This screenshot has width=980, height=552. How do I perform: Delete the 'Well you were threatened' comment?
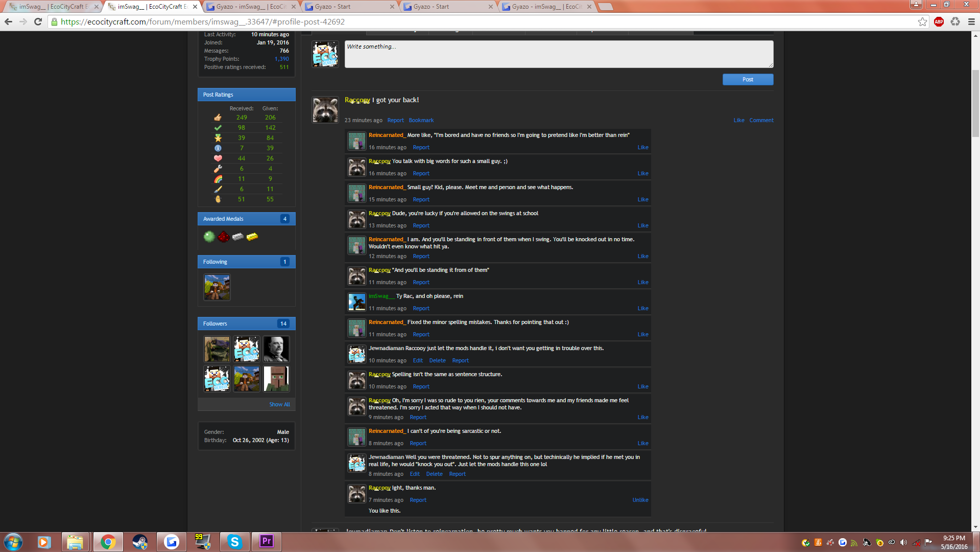434,474
